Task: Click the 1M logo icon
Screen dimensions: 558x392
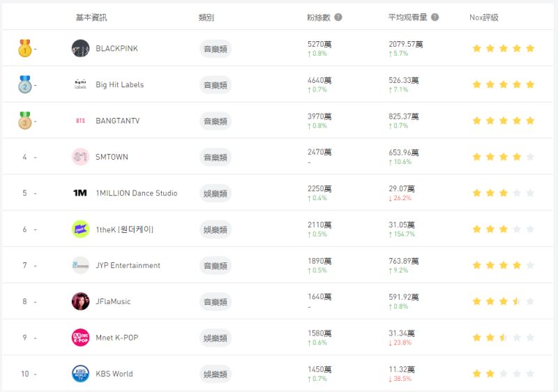Action: [80, 193]
